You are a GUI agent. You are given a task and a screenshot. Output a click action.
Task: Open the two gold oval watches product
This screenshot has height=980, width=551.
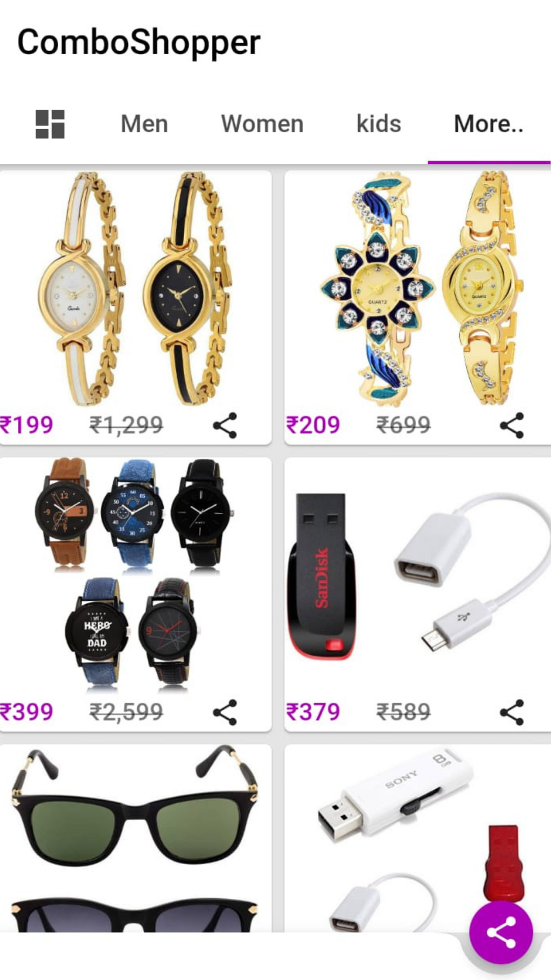click(135, 289)
